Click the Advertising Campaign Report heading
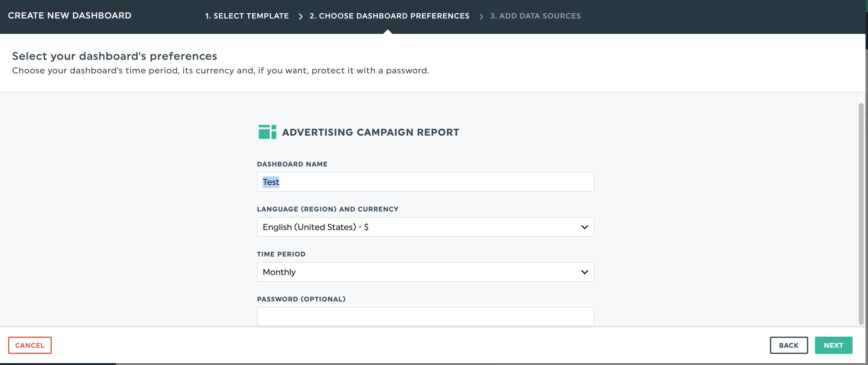 (370, 132)
